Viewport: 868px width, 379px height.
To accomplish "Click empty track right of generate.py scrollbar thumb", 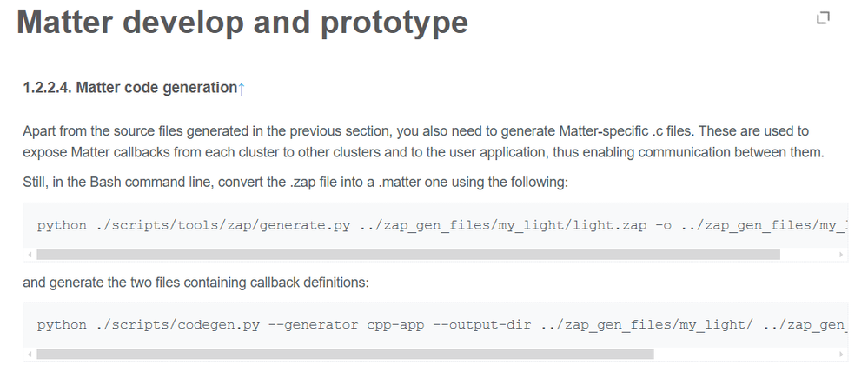I will (808, 255).
